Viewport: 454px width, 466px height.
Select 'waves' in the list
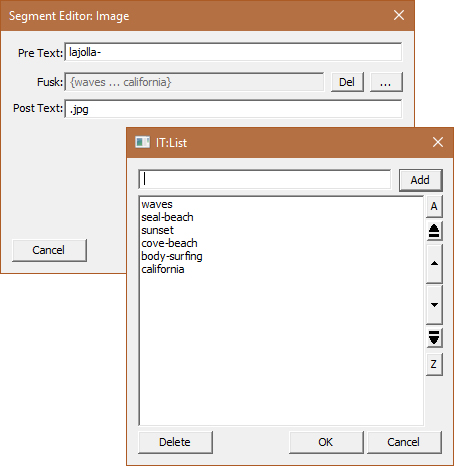(x=157, y=204)
